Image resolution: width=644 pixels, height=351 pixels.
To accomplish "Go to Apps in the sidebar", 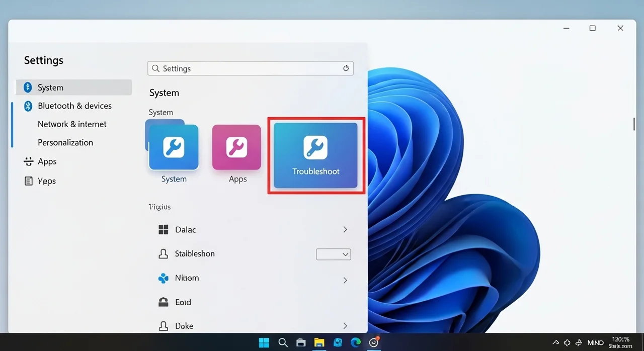I will (47, 161).
